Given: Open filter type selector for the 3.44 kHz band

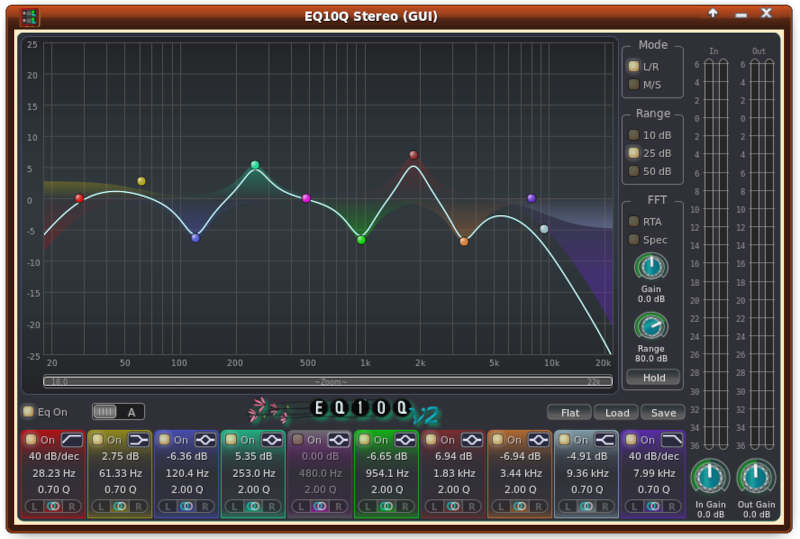Looking at the screenshot, I should pyautogui.click(x=538, y=440).
